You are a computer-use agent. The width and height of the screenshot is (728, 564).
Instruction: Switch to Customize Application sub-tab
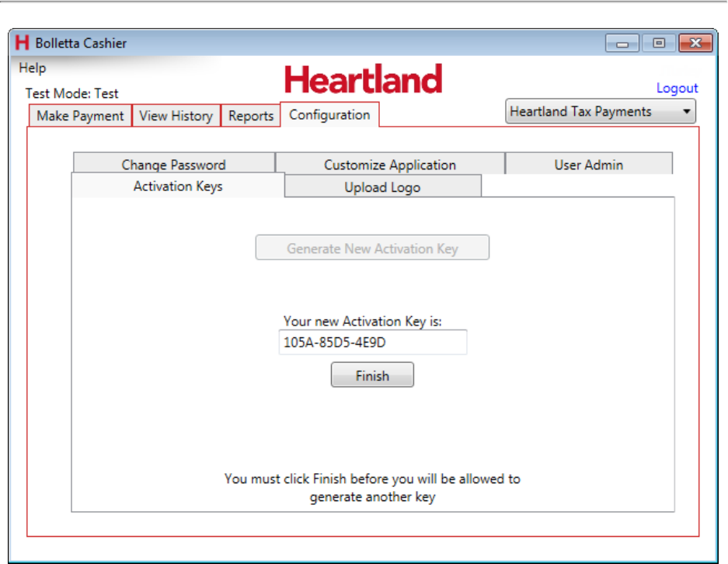pyautogui.click(x=390, y=164)
